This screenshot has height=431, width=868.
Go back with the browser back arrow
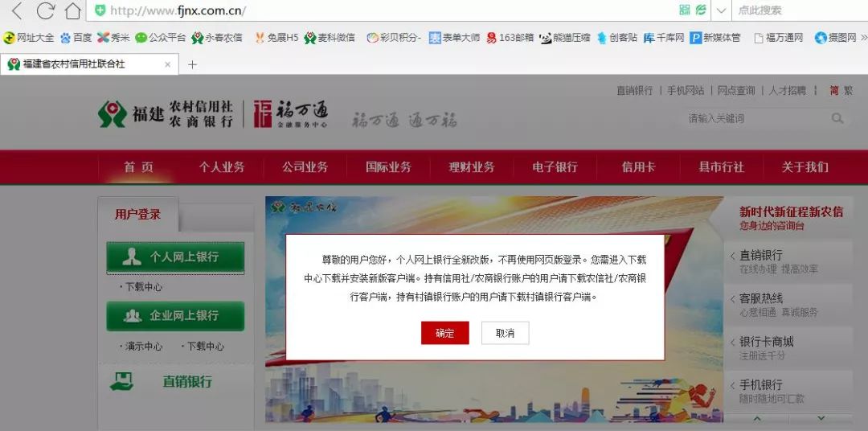point(17,10)
